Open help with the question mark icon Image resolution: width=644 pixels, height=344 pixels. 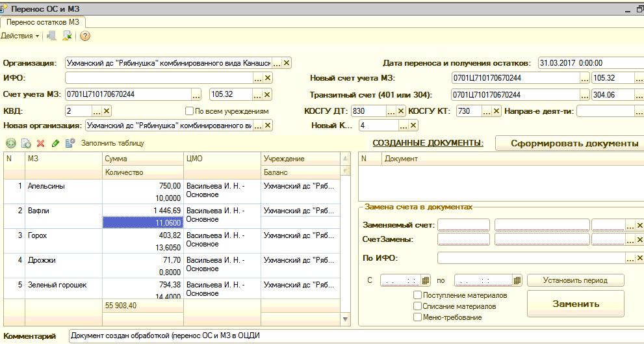(84, 36)
